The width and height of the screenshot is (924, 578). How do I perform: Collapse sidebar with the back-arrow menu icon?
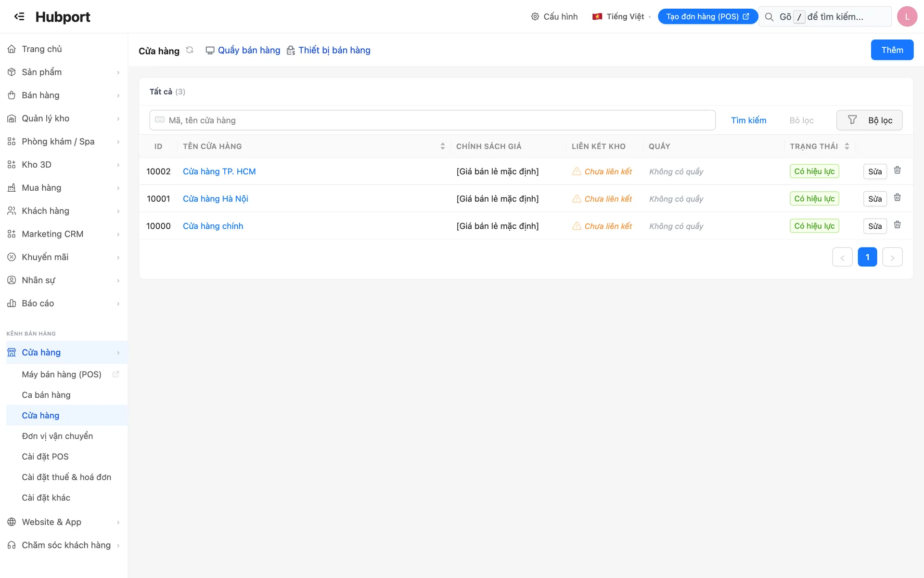pos(19,16)
